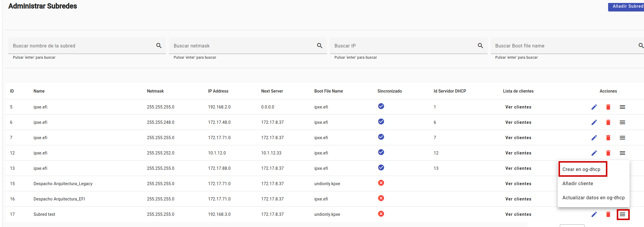Delete the Subred test subnet
This screenshot has height=227, width=644.
[608, 214]
